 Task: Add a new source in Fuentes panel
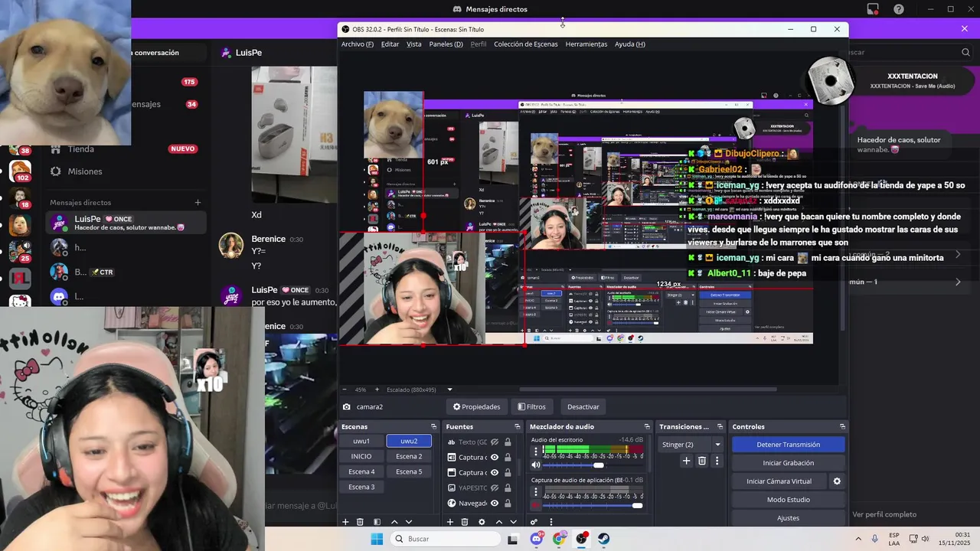(450, 522)
